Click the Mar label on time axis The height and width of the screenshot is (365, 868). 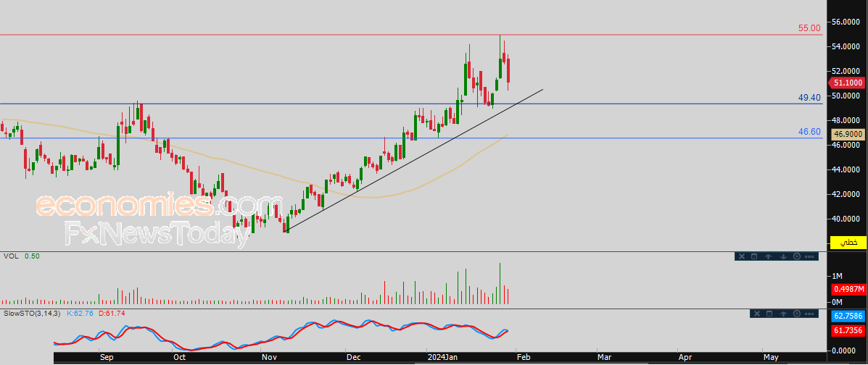605,358
